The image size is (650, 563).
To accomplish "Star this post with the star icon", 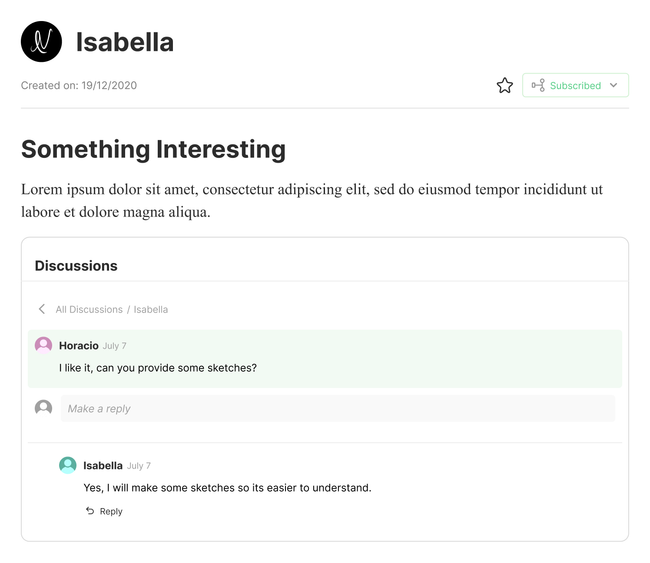I will [505, 86].
